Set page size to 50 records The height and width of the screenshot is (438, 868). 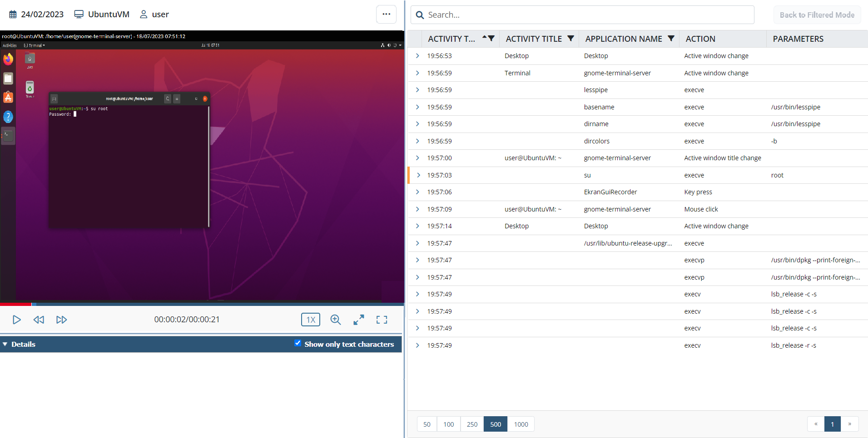point(427,424)
